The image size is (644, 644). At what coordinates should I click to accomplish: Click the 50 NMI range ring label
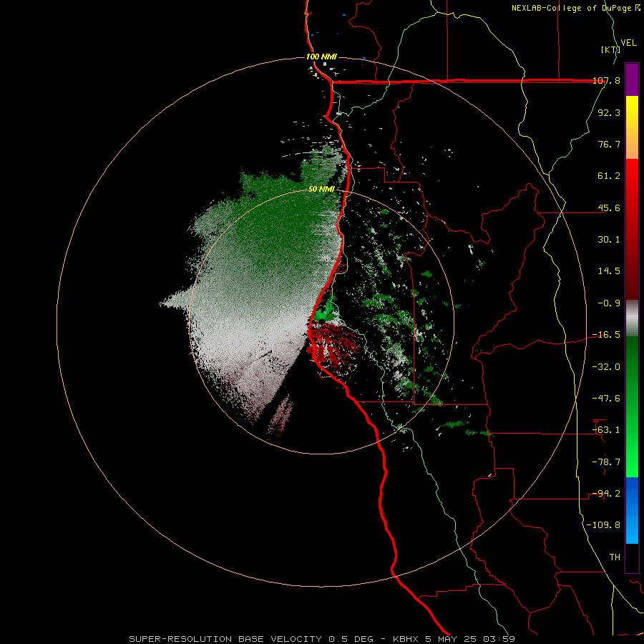point(321,189)
